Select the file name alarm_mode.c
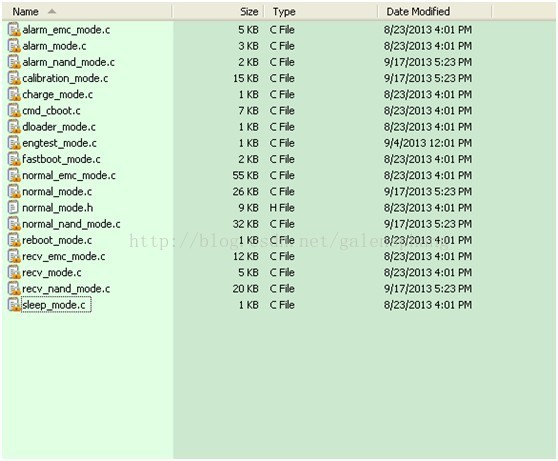The image size is (558, 461). 54,46
